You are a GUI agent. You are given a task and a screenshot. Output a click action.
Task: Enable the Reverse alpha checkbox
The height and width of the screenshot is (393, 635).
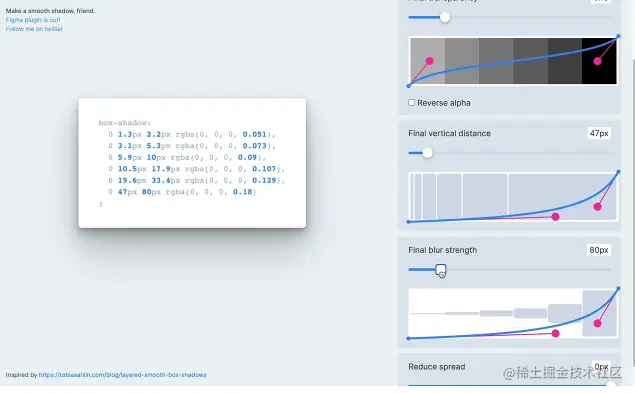coord(411,103)
